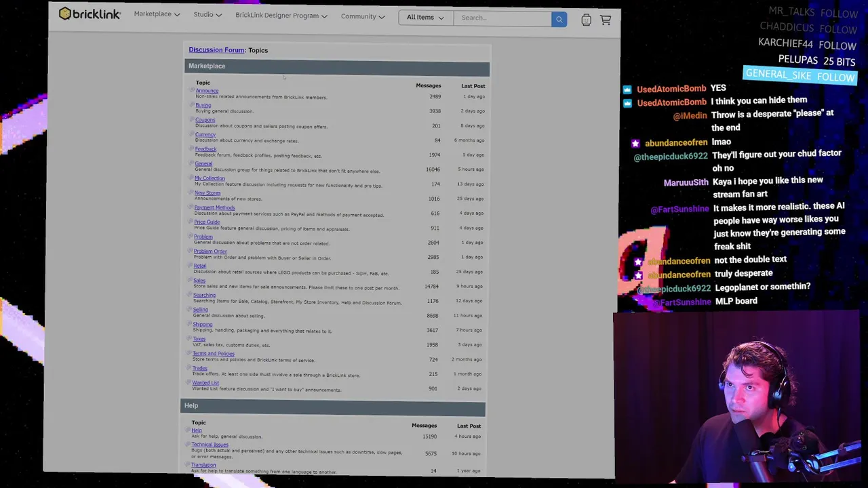
Task: Open the Wanted List topic
Action: coord(205,383)
